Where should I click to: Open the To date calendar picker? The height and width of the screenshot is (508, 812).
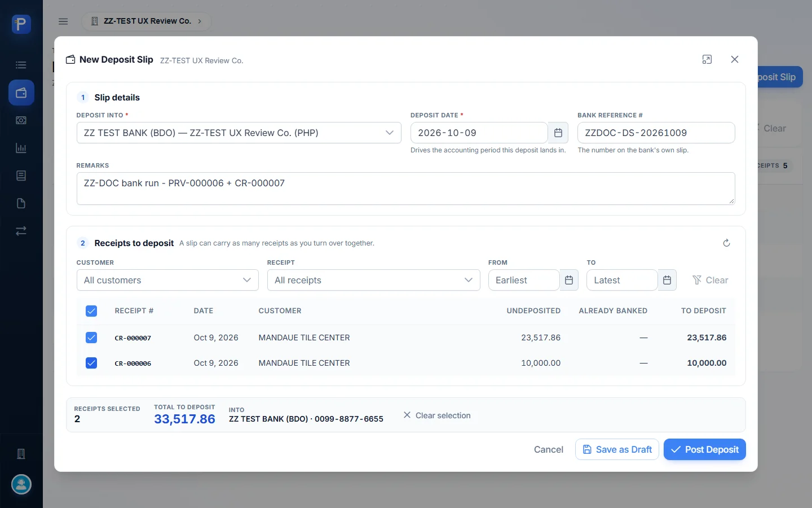pos(667,280)
